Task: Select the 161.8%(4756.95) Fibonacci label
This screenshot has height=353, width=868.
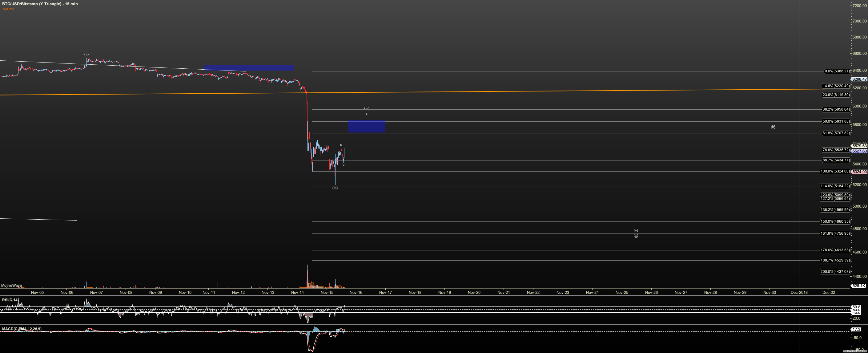Action: coord(835,233)
